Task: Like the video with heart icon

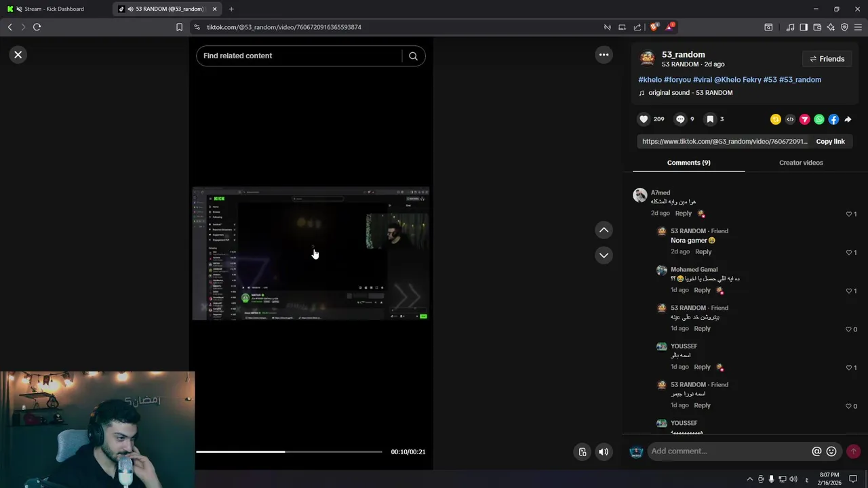Action: point(644,119)
